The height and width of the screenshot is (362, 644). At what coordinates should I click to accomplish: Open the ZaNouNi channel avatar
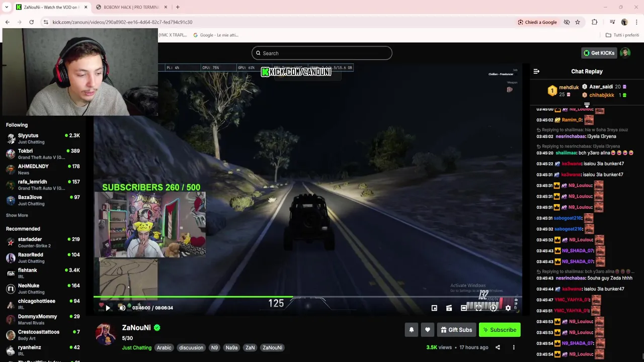[106, 334]
